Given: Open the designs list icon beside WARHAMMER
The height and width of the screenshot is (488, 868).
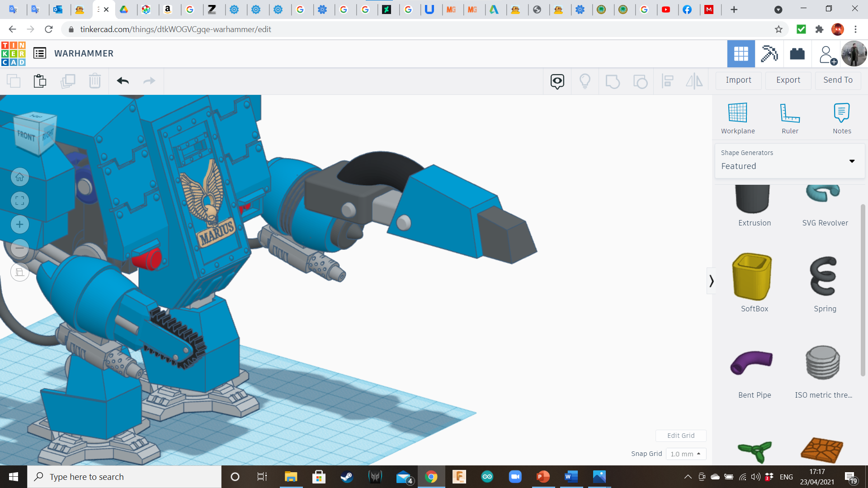Looking at the screenshot, I should tap(40, 53).
